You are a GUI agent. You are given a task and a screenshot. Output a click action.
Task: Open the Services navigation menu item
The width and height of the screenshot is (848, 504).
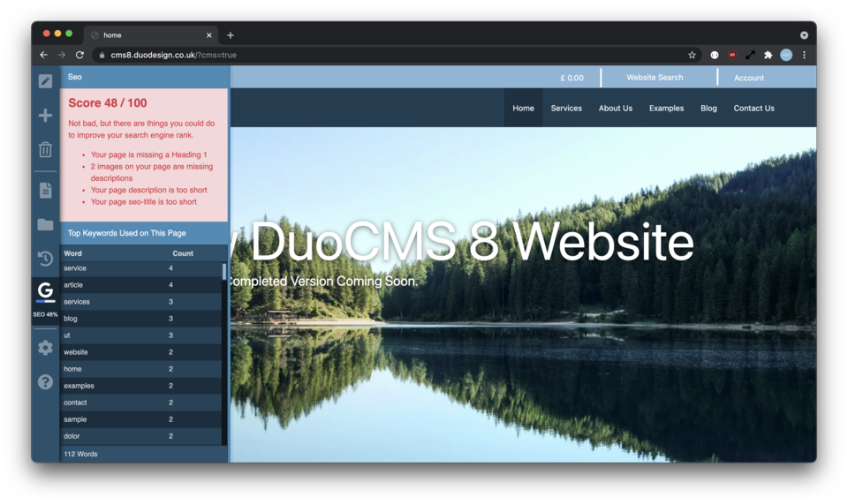coord(566,109)
